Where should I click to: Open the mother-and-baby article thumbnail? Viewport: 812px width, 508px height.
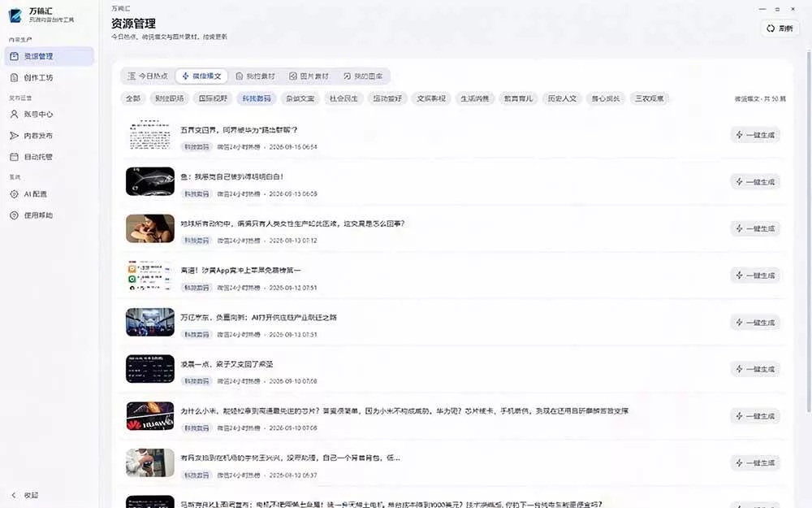(x=150, y=228)
